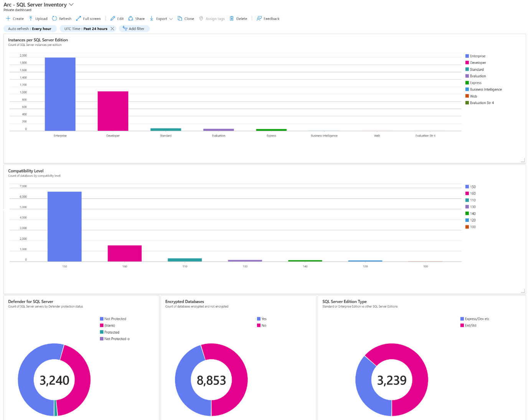Click the Delete trash icon
This screenshot has height=420, width=529.
(232, 18)
